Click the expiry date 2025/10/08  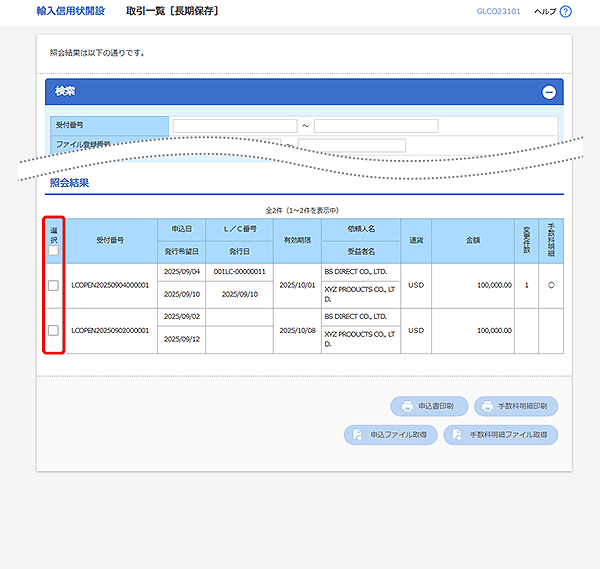(x=297, y=331)
